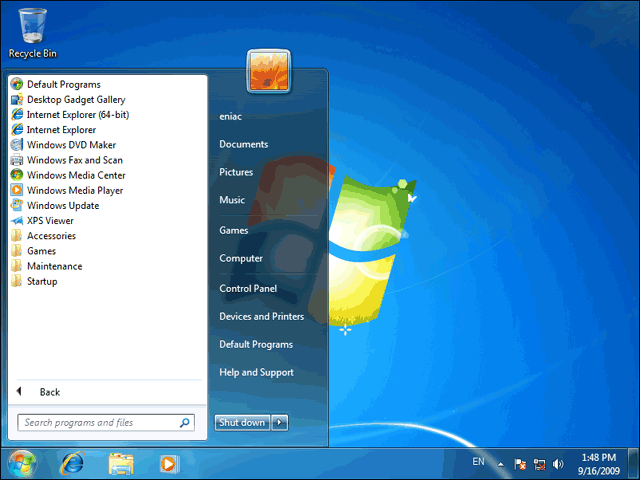Click the Search programs and files box
This screenshot has width=640, height=480.
(x=106, y=422)
